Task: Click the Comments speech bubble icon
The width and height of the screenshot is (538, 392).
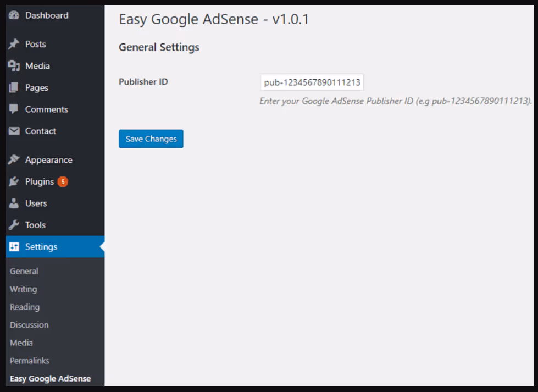Action: [14, 109]
